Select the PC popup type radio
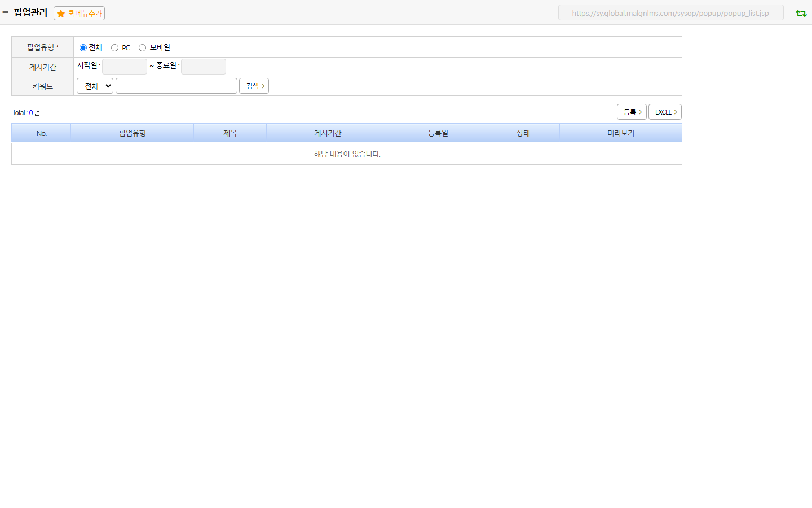812x508 pixels. pos(114,48)
